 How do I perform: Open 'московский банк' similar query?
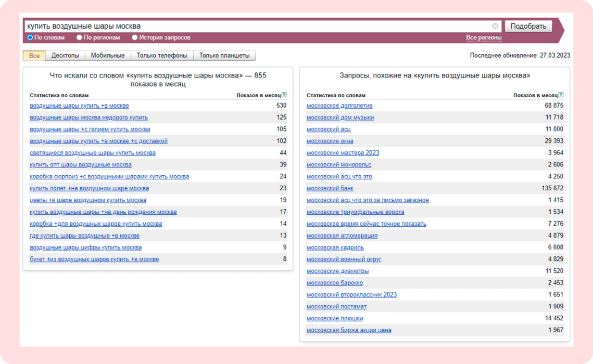point(330,188)
